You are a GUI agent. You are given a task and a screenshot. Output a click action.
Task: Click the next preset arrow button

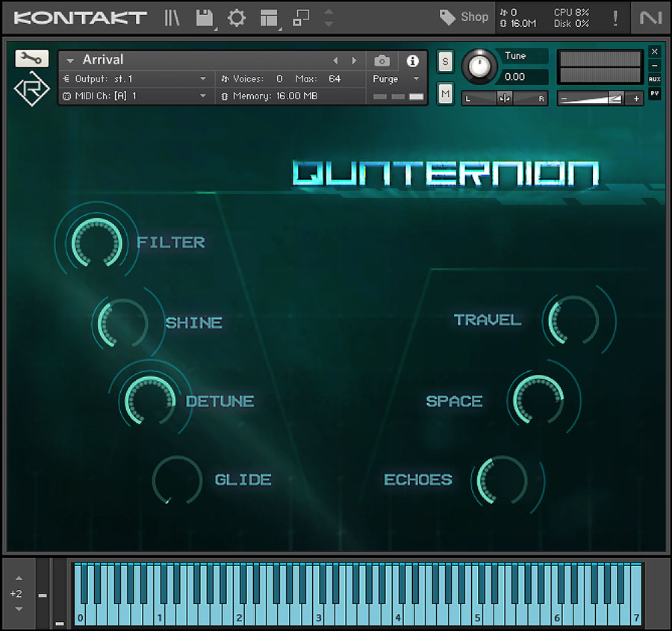[353, 60]
